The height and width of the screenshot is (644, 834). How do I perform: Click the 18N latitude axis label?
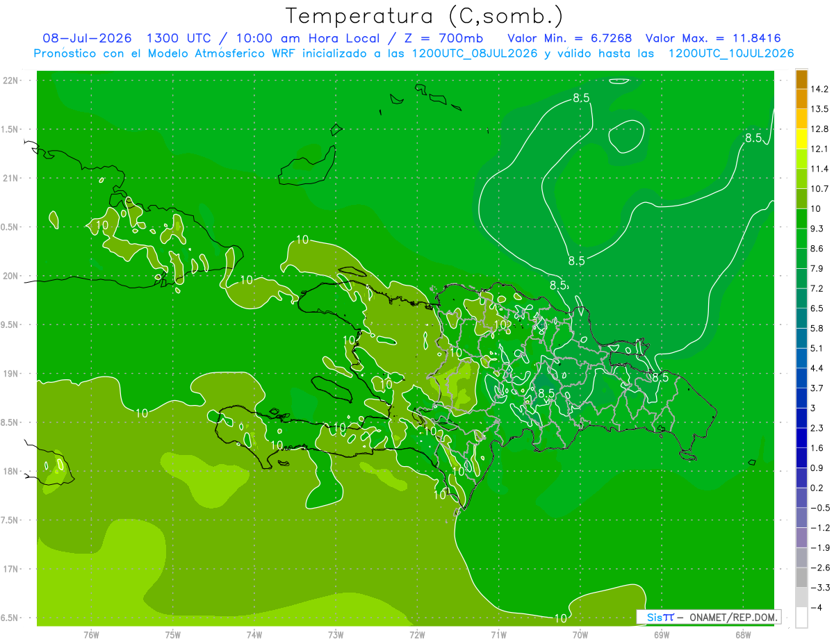[10, 472]
